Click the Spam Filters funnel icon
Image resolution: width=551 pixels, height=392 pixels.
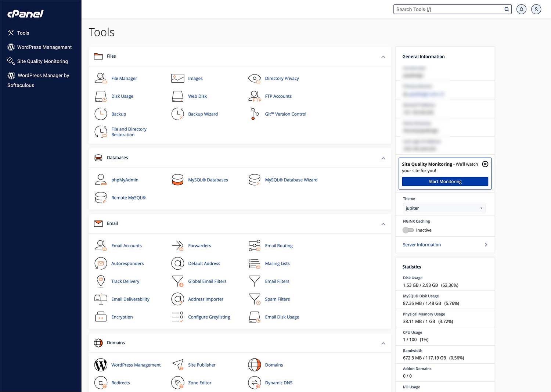tap(255, 299)
